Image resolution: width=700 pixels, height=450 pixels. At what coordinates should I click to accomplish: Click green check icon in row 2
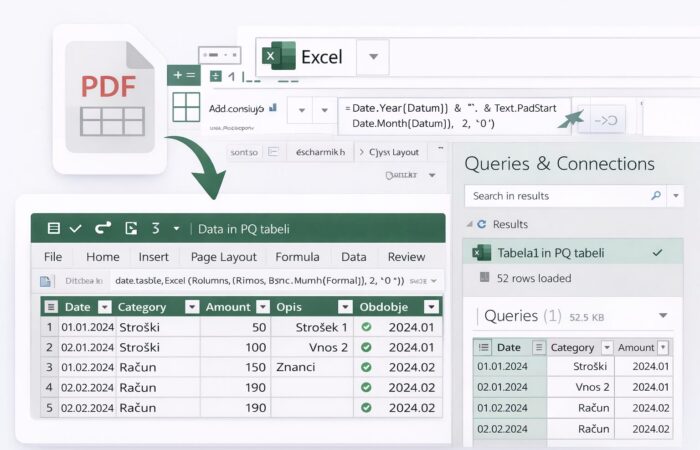367,347
